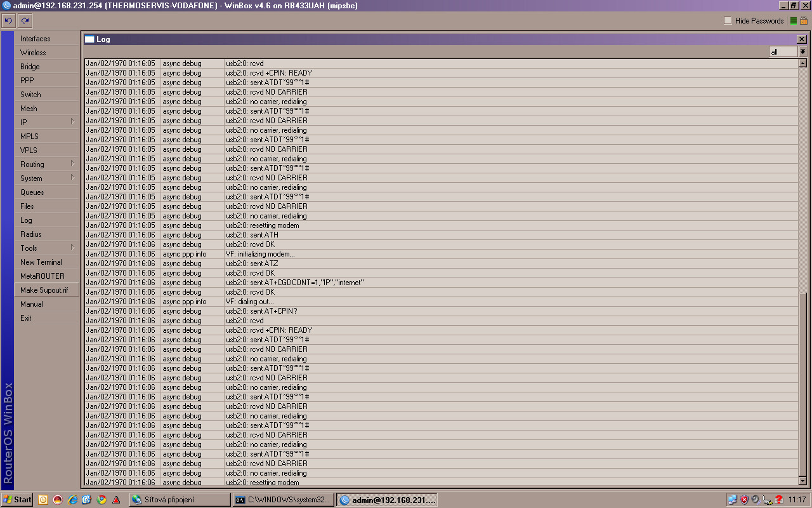Open the blue quick launch icon beside Chrome

(x=87, y=500)
